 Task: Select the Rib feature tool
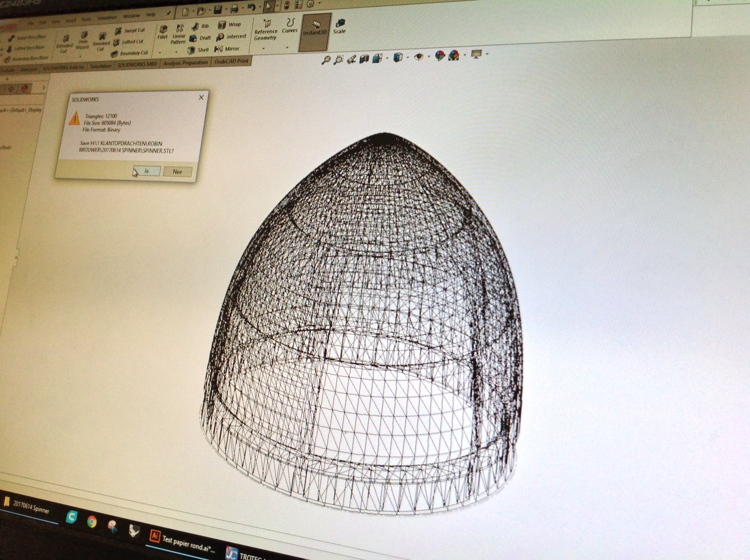coord(200,26)
